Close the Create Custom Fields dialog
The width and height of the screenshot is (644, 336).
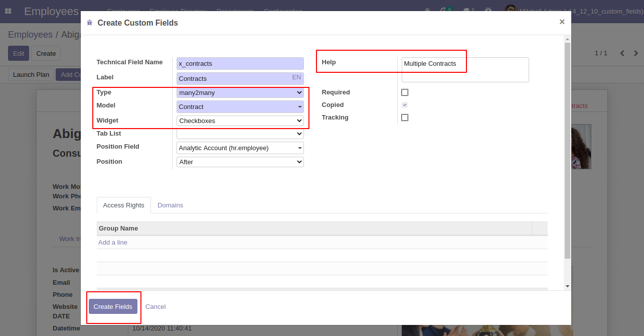point(562,22)
